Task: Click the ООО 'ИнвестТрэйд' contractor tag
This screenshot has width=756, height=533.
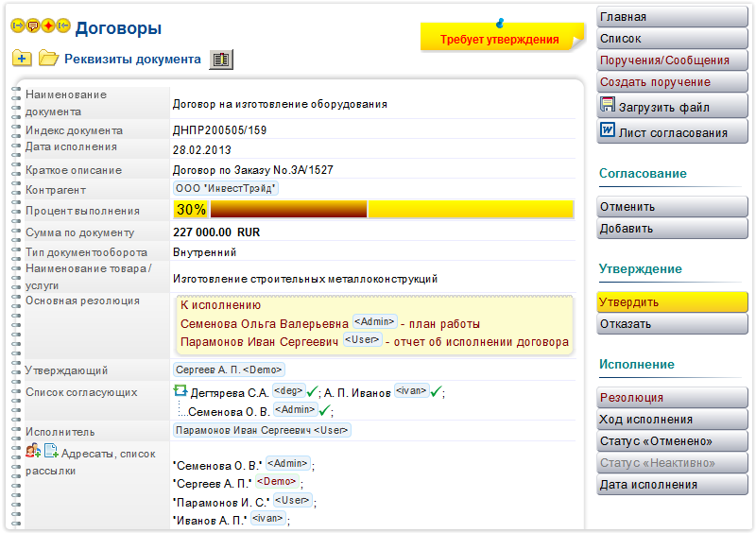Action: pyautogui.click(x=226, y=188)
